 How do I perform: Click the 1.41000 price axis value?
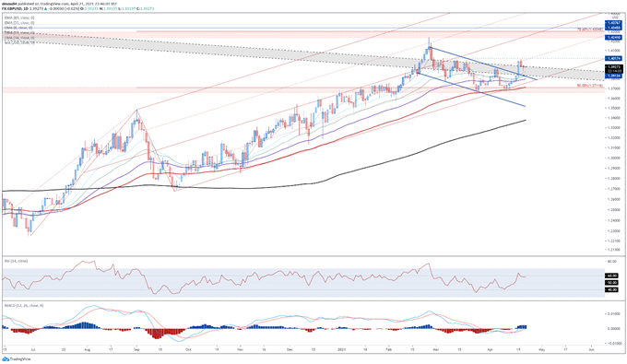613,51
